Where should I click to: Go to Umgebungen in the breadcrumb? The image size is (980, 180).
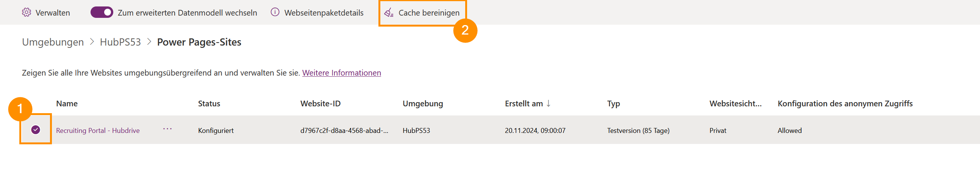click(x=53, y=42)
